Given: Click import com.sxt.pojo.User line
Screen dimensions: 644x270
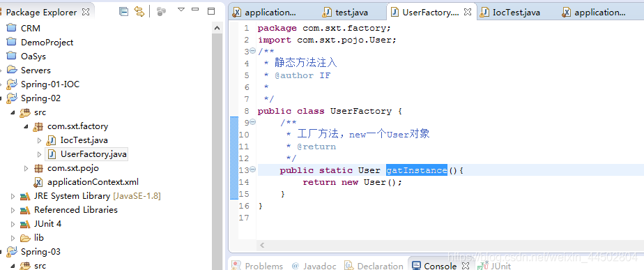Looking at the screenshot, I should [x=328, y=40].
